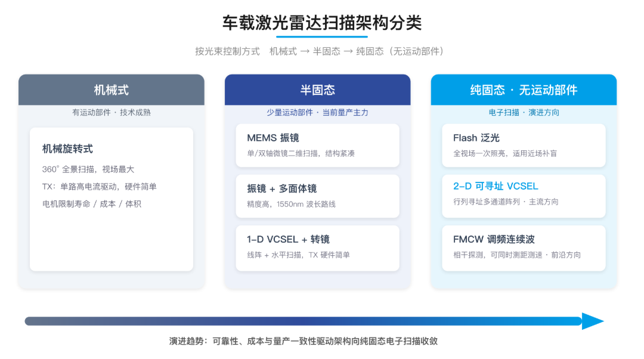Screen dimensions: 644x359
Task: Open the 机械旋转式 card heading
Action: (x=68, y=148)
